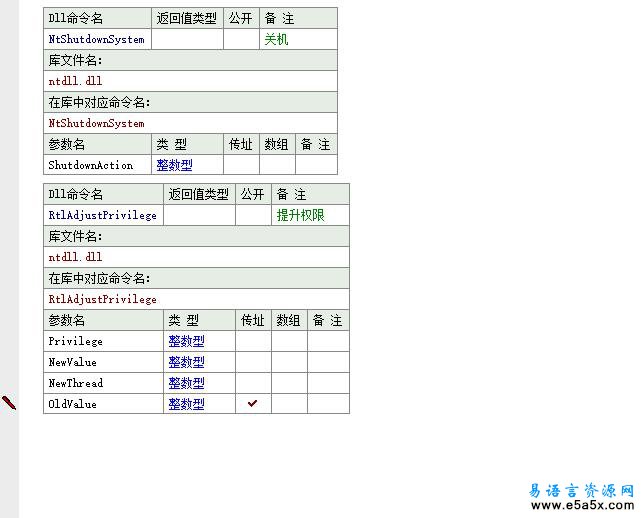
Task: Select the Privilege parameter name
Action: coord(75,341)
